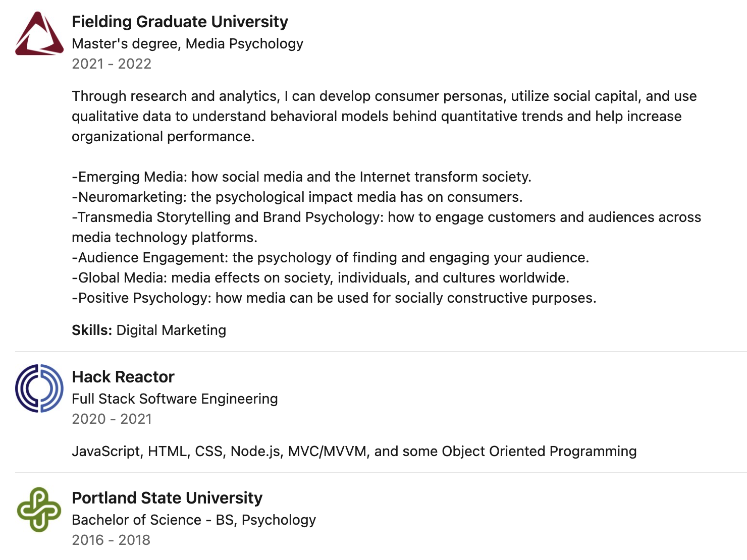Click the JavaScript, HTML, CSS description text
The height and width of the screenshot is (560, 747).
click(x=354, y=452)
